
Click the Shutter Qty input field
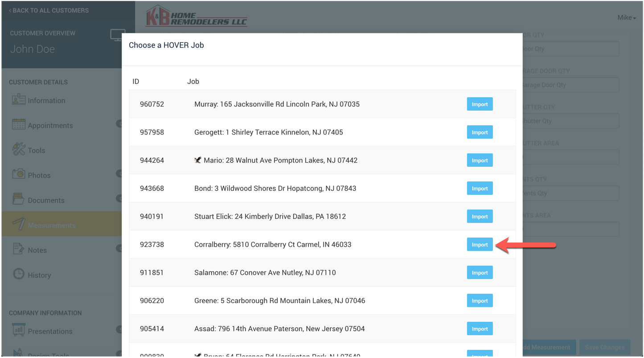570,121
